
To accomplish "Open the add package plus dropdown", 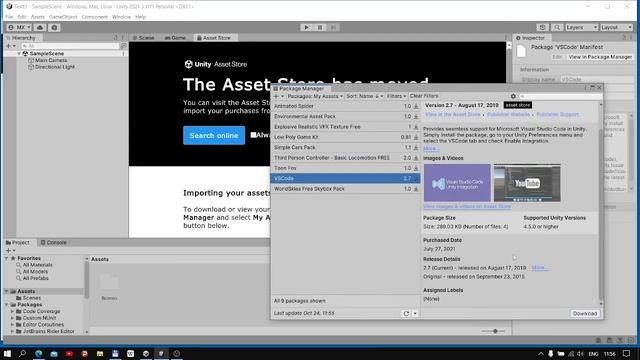I will click(x=278, y=96).
